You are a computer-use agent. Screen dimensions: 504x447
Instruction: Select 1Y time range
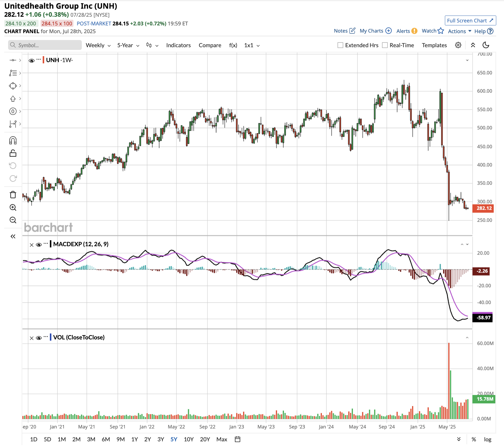[135, 439]
